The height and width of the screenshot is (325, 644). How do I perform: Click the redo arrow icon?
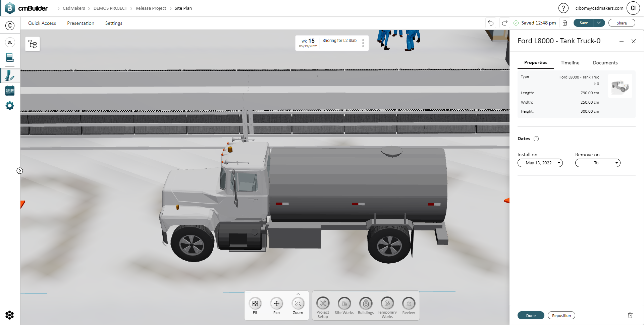[x=504, y=23]
